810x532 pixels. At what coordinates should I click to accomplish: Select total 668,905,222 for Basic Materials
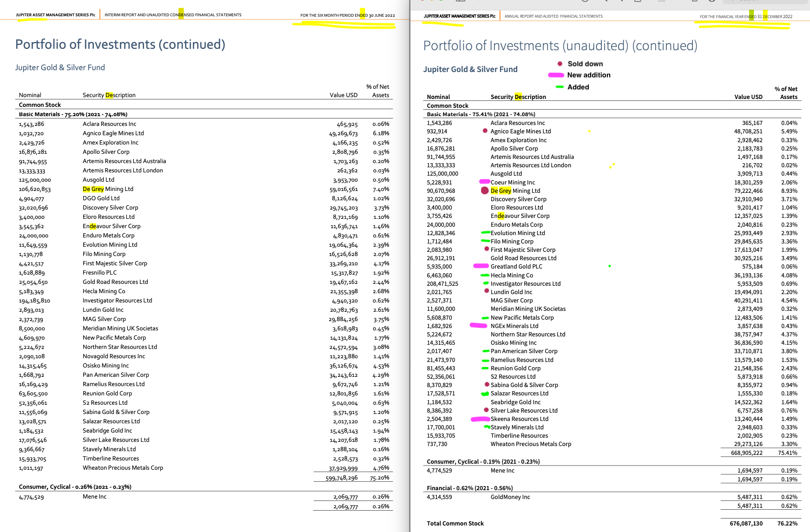tap(747, 453)
